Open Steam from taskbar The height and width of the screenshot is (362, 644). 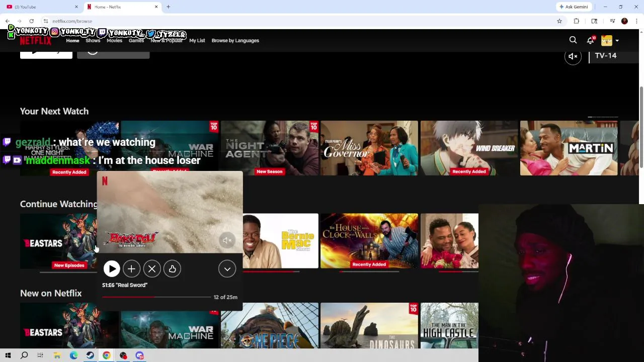[90, 355]
